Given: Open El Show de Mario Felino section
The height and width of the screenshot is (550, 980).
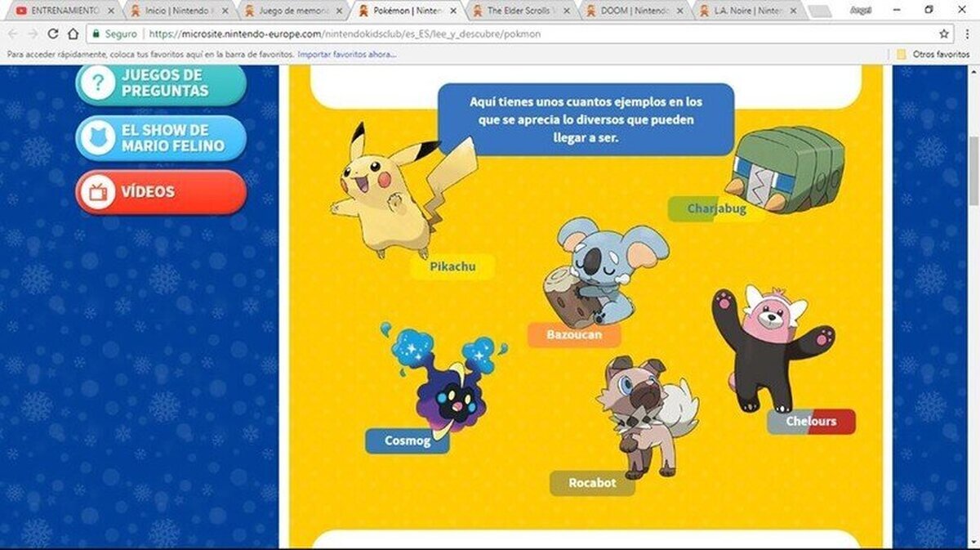Looking at the screenshot, I should [161, 138].
